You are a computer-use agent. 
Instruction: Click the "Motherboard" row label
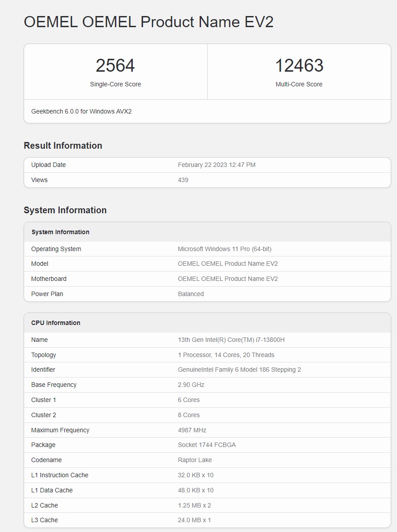(x=49, y=279)
